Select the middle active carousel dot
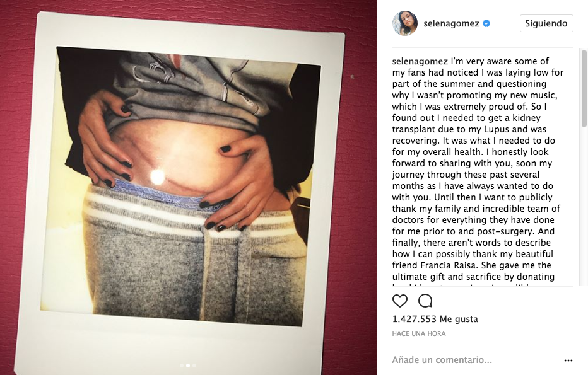 point(188,366)
